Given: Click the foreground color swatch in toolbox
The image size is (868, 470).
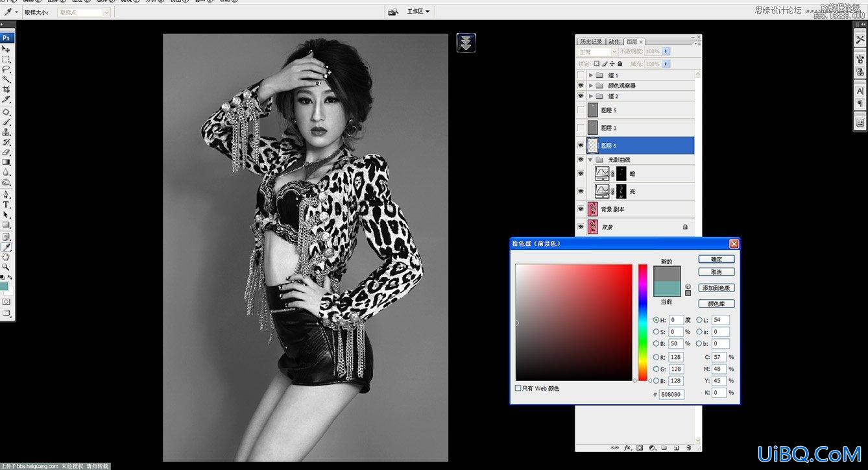Looking at the screenshot, I should [x=5, y=286].
